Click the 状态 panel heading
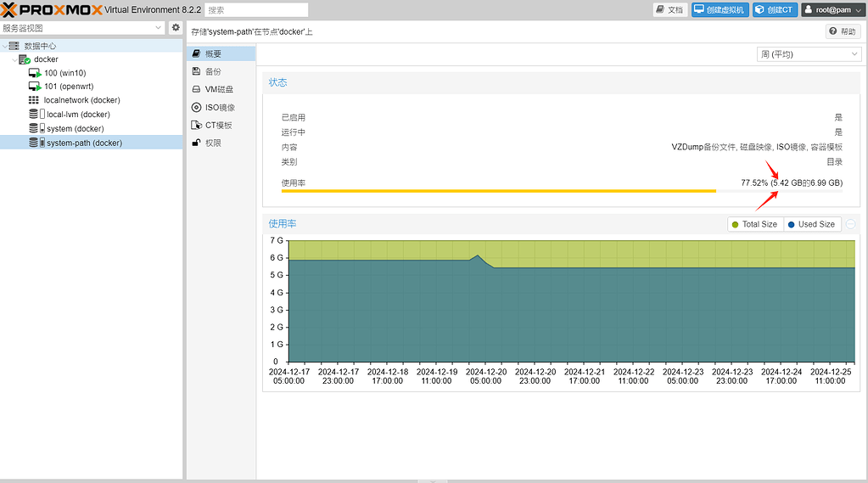The image size is (868, 483). click(x=278, y=82)
